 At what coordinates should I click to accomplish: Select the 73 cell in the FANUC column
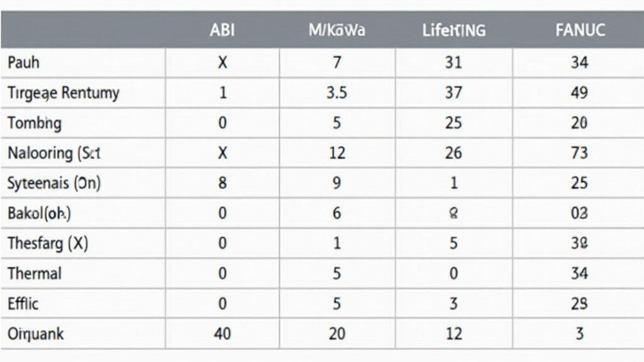pyautogui.click(x=579, y=153)
